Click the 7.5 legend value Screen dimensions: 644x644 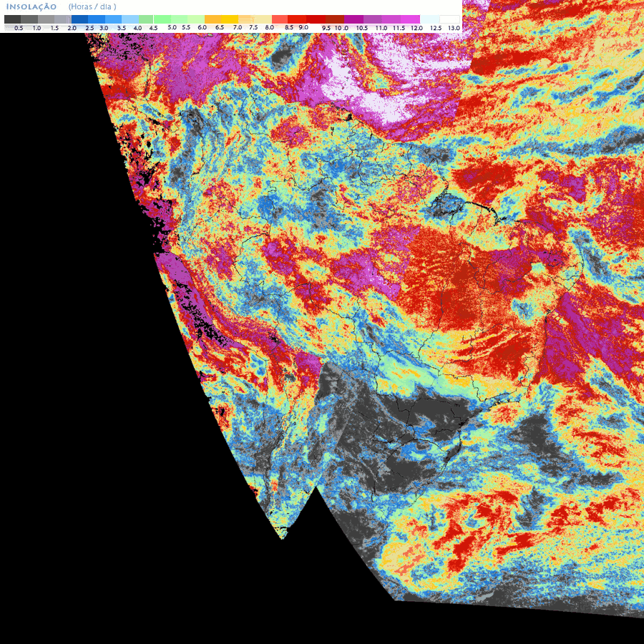[253, 27]
